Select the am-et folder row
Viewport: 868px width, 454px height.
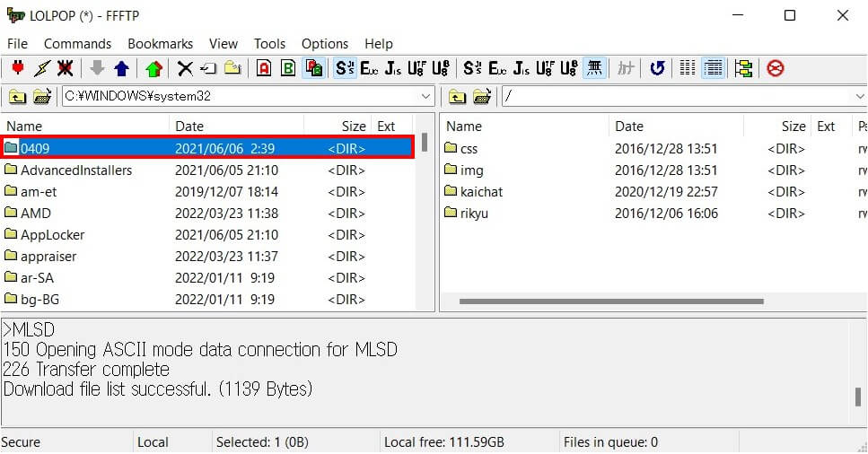click(207, 192)
